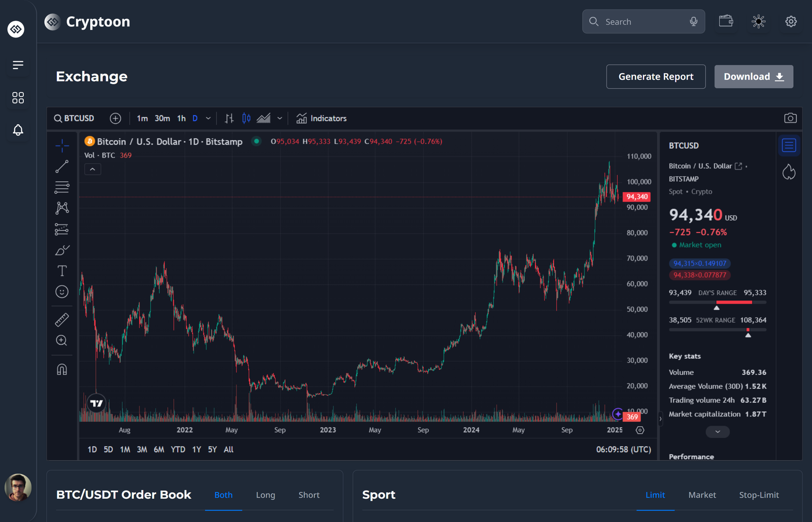This screenshot has height=522, width=812.
Task: Open the timeframe dropdown next to D
Action: pyautogui.click(x=208, y=118)
